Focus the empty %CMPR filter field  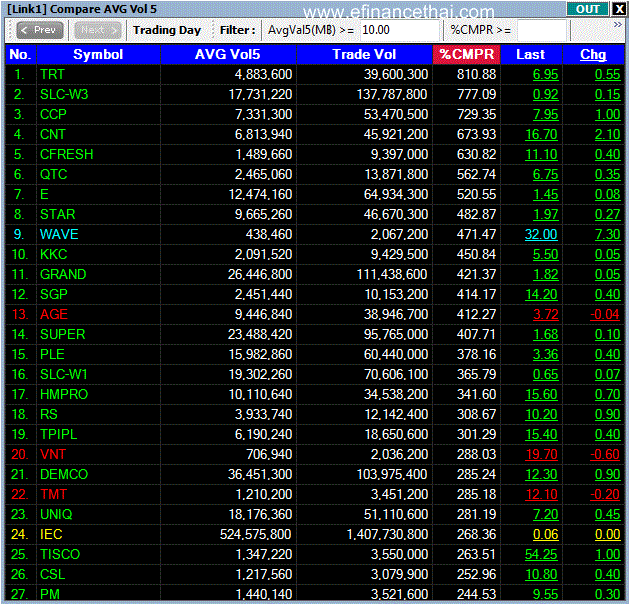[x=542, y=30]
